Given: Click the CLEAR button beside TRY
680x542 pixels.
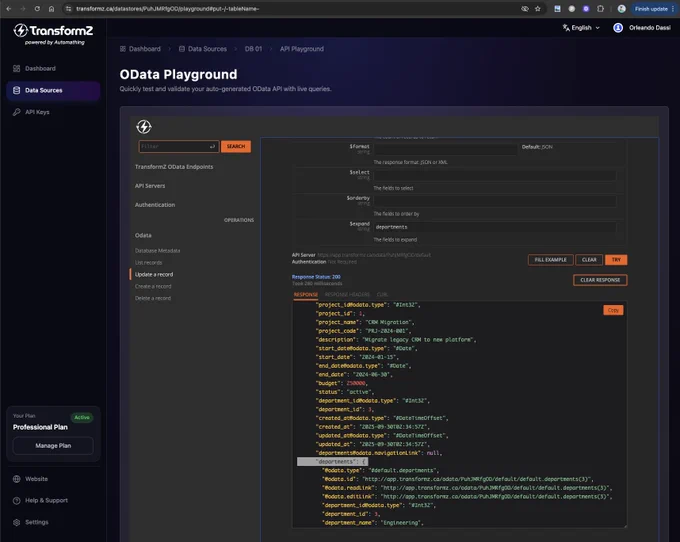Looking at the screenshot, I should click(589, 260).
